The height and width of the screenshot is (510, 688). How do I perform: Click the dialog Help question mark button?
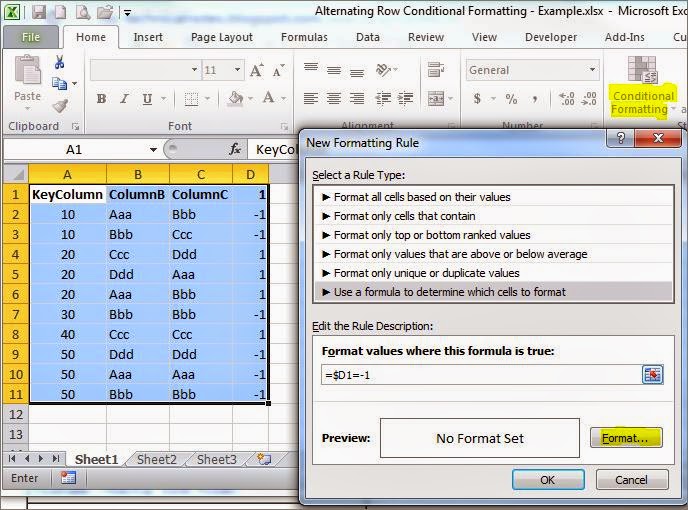click(620, 138)
